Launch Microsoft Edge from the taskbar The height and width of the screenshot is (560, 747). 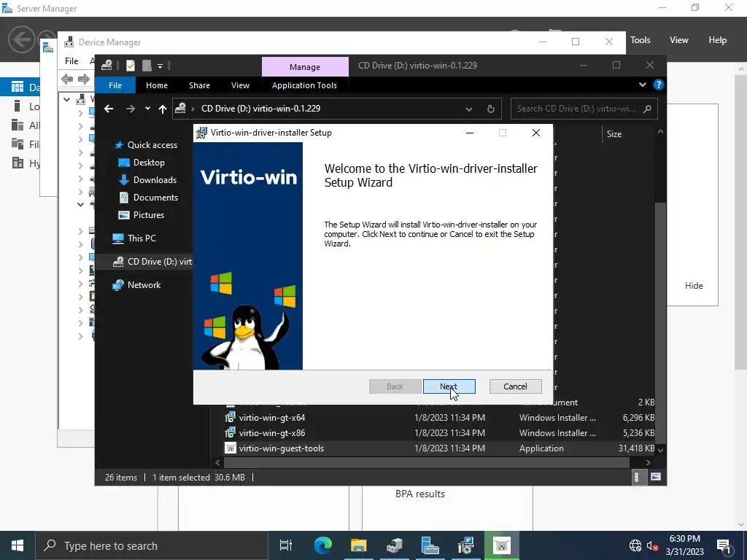point(322,545)
